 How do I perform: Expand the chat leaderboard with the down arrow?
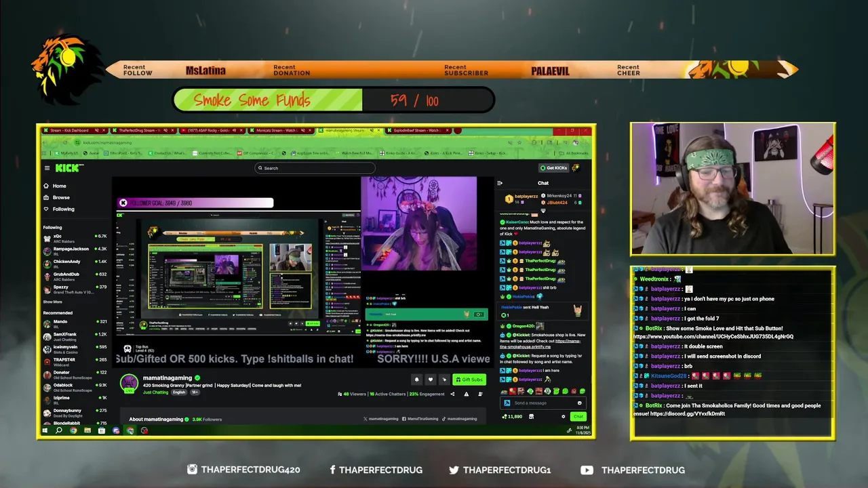[542, 211]
